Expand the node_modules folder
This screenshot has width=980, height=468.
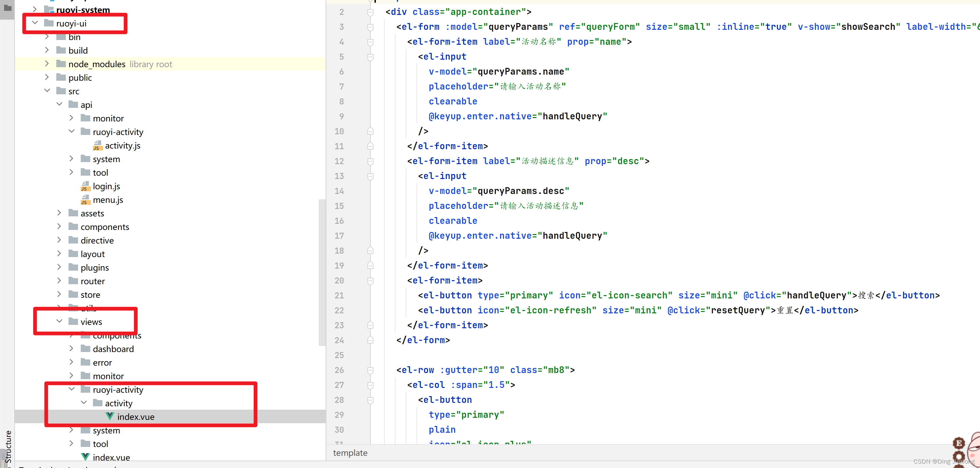pos(47,64)
